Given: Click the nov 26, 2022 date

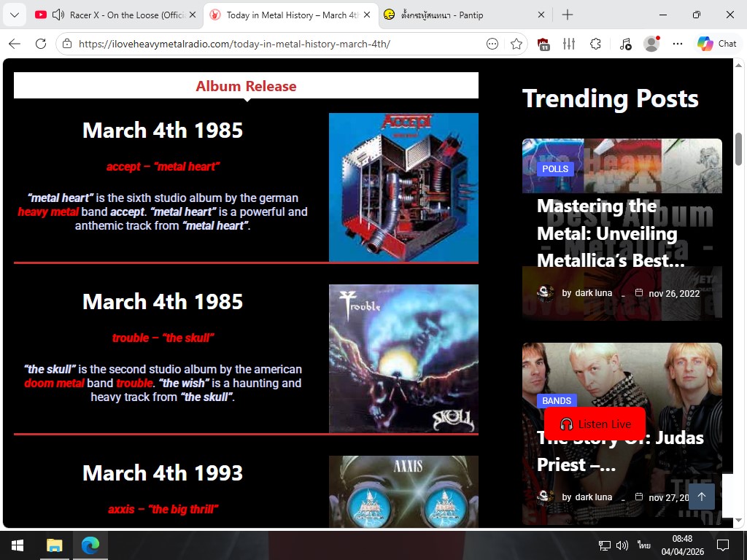Looking at the screenshot, I should [x=673, y=293].
